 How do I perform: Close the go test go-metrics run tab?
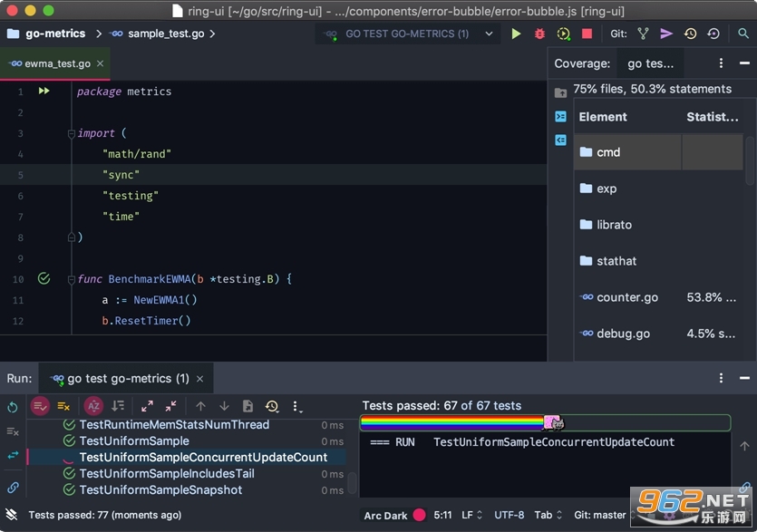pos(199,379)
